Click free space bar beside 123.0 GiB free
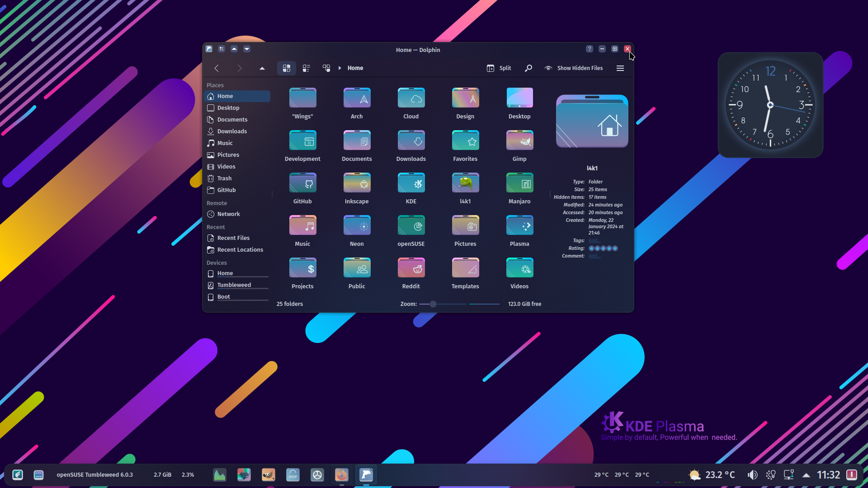 point(484,304)
